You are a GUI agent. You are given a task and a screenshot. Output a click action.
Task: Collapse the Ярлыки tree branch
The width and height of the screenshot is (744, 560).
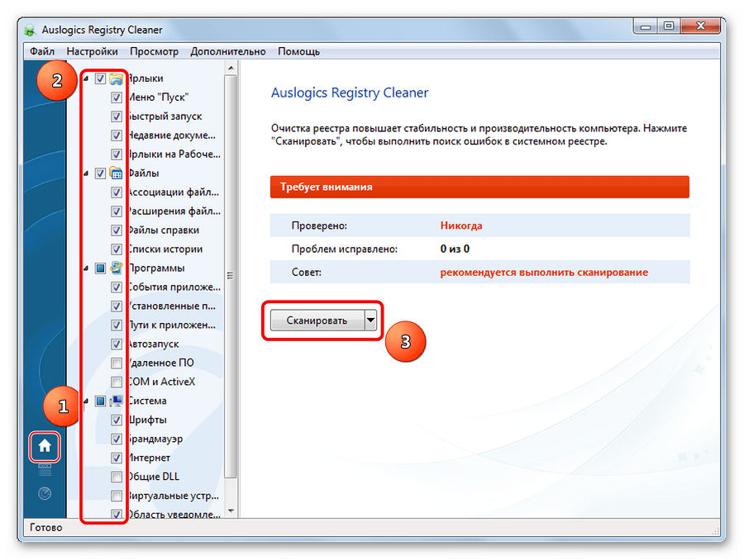click(86, 78)
